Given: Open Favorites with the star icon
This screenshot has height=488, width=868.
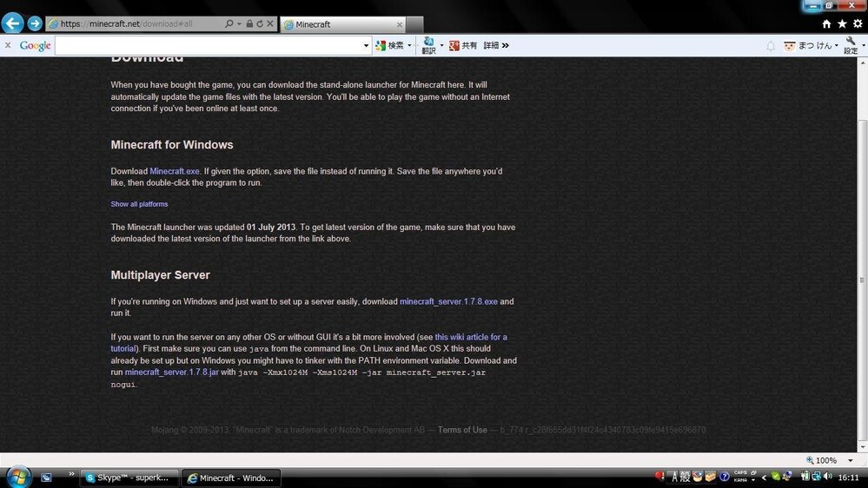Looking at the screenshot, I should 842,23.
